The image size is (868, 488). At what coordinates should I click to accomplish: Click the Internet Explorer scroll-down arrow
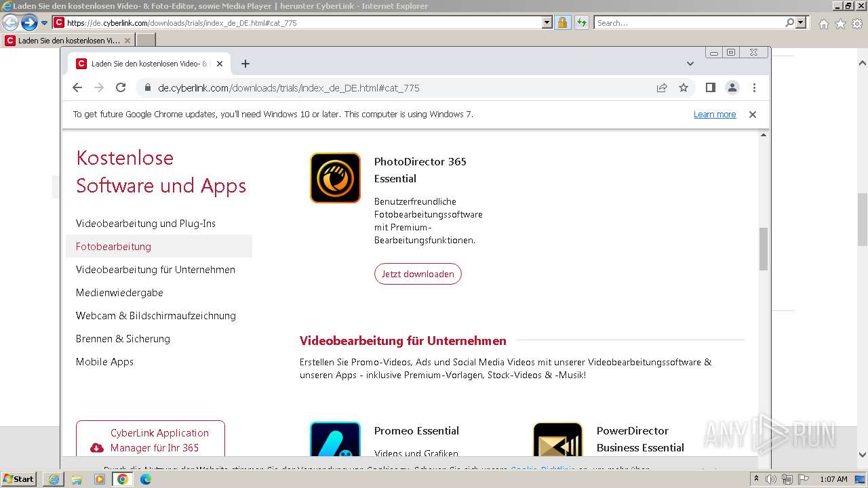coord(863,455)
